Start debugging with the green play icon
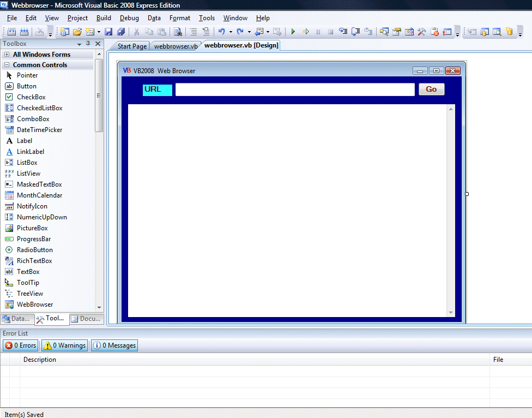Image resolution: width=532 pixels, height=418 pixels. [293, 31]
